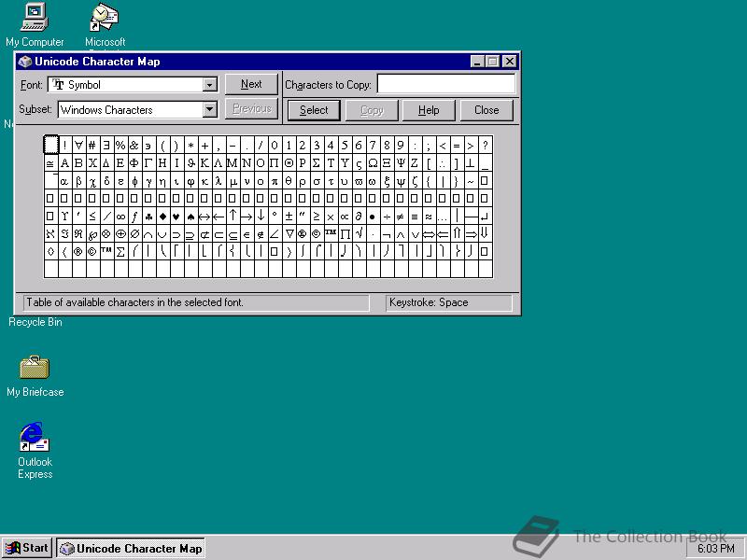
Task: Choose the capital Omega Ω character
Action: (x=373, y=162)
